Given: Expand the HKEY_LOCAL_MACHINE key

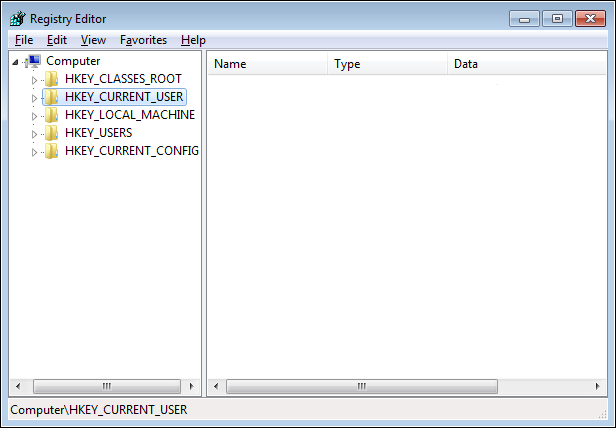Looking at the screenshot, I should [34, 116].
